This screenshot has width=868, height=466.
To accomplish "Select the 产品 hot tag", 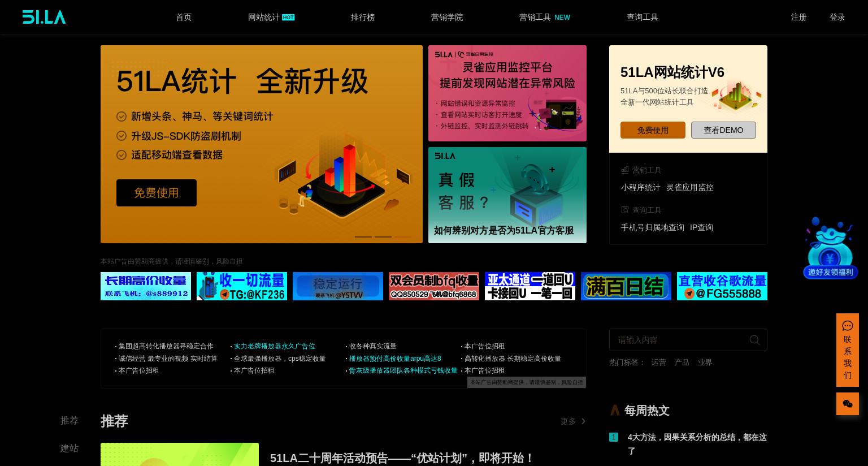I will pyautogui.click(x=682, y=362).
